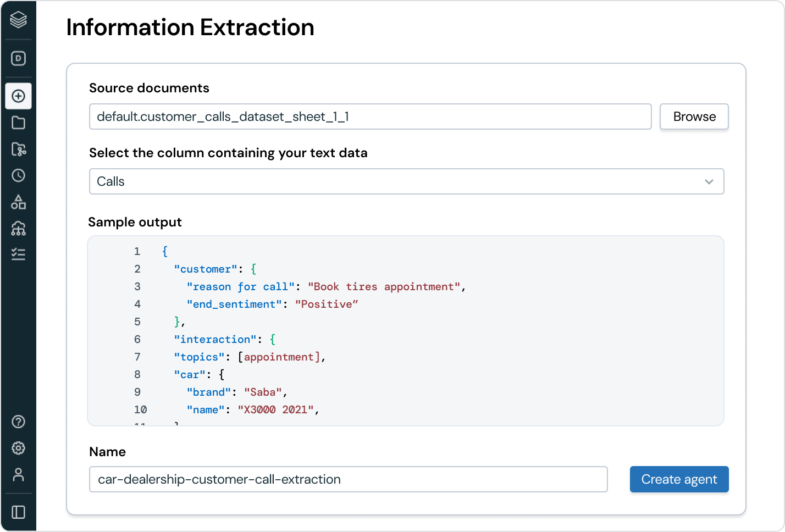The width and height of the screenshot is (785, 532).
Task: Click the hierarchy network icon in sidebar
Action: click(x=18, y=228)
